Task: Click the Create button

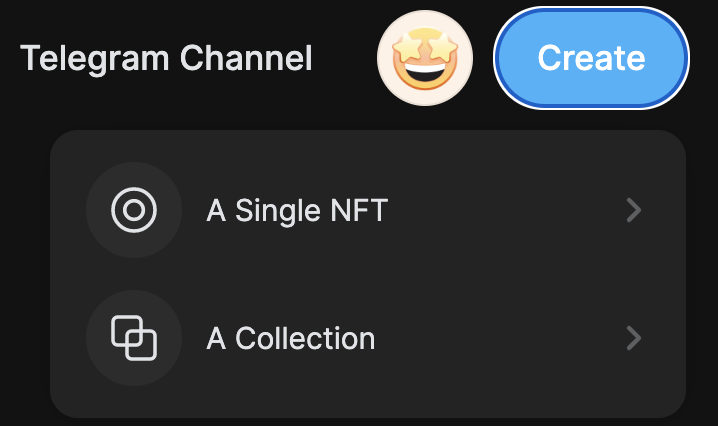Action: pos(591,57)
